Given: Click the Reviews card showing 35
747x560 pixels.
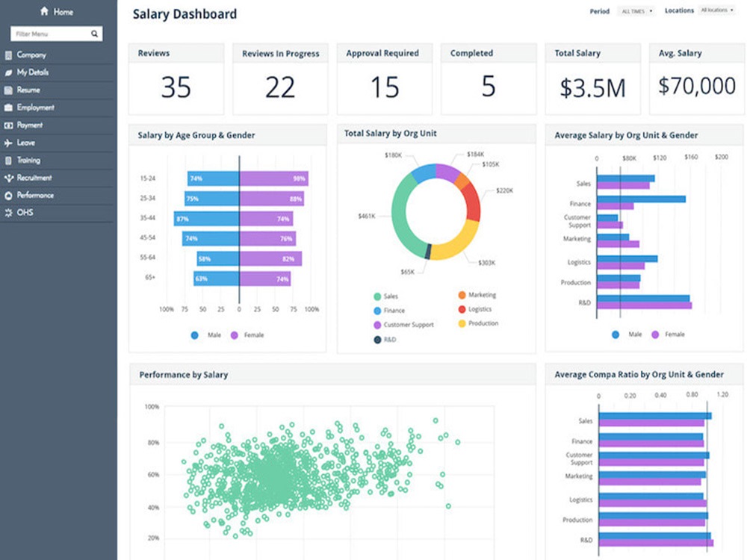Looking at the screenshot, I should coord(176,79).
